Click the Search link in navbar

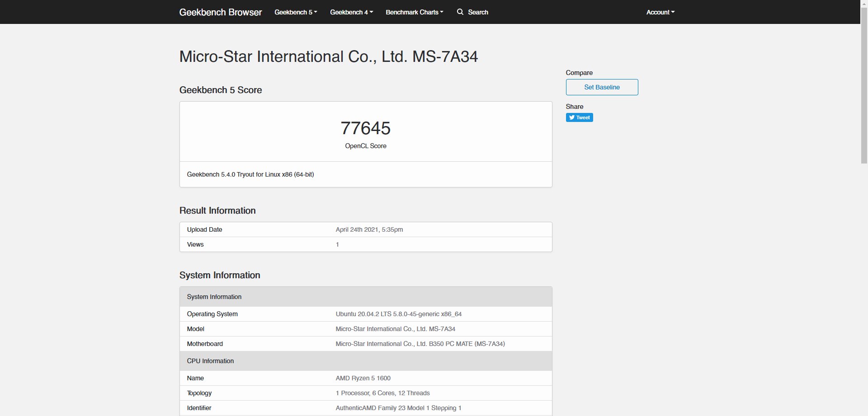coord(478,12)
